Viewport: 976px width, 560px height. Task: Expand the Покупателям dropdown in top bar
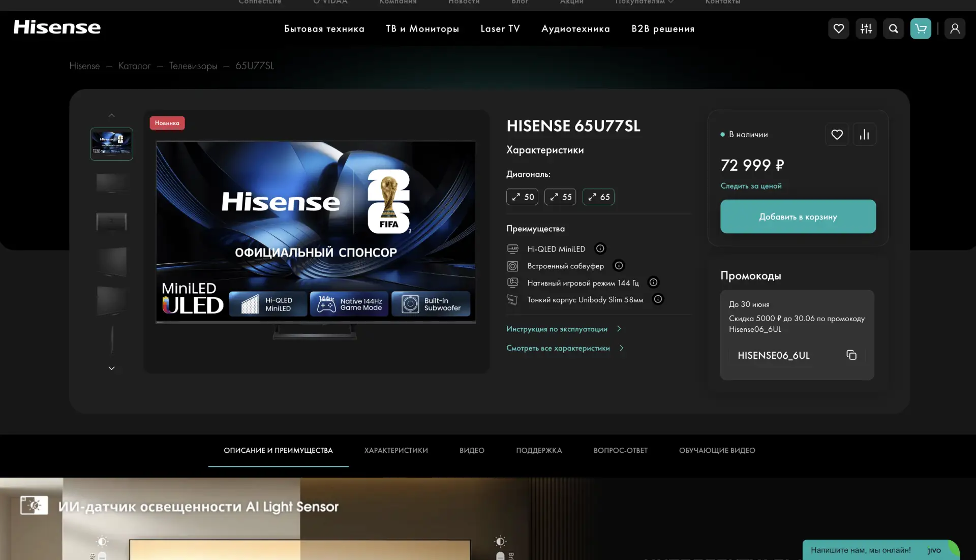(x=645, y=2)
